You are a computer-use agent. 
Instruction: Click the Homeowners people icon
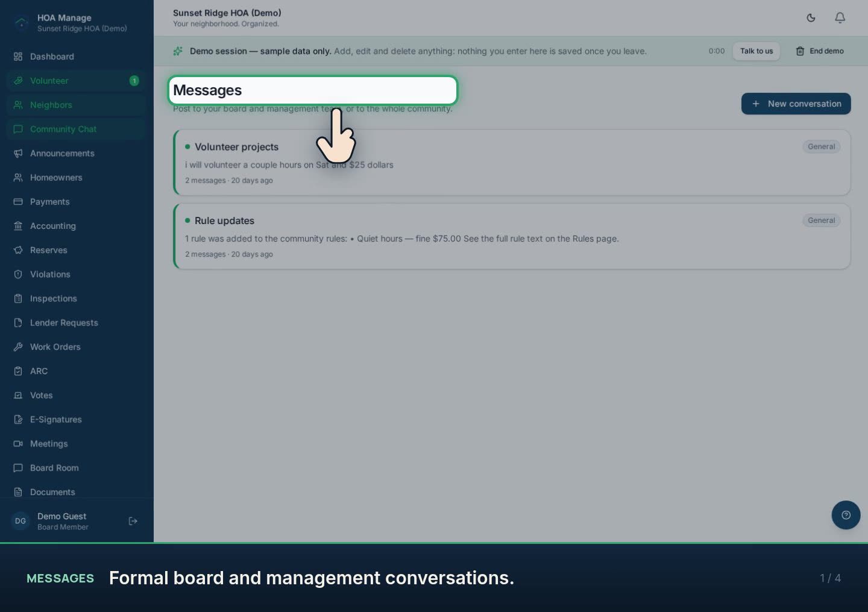point(18,178)
